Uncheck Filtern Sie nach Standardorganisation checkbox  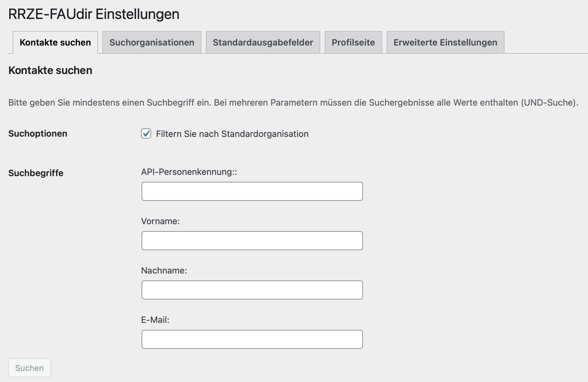[x=146, y=134]
